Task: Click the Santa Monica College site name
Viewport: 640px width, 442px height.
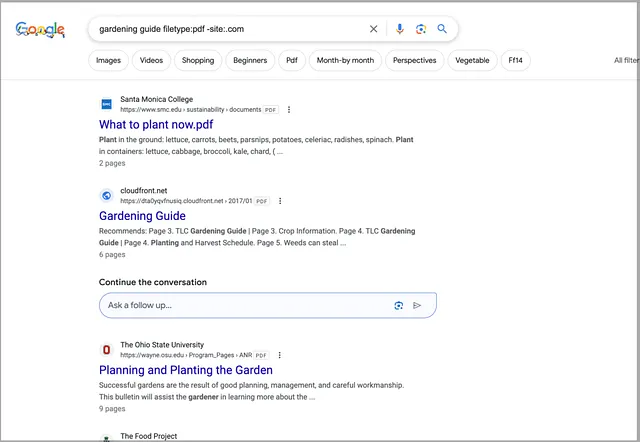Action: [x=157, y=99]
